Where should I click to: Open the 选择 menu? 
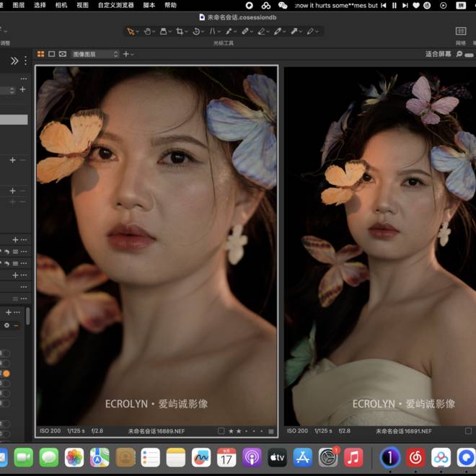(x=40, y=5)
